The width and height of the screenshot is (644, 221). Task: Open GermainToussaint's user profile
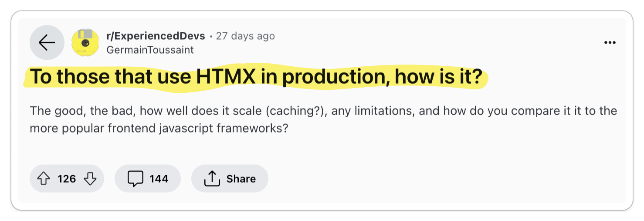[150, 50]
